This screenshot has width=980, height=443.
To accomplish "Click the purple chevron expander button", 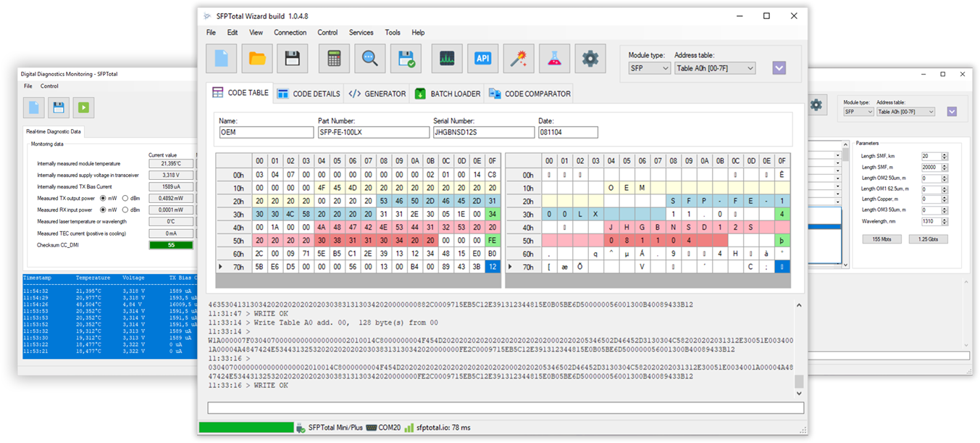I will coord(779,68).
